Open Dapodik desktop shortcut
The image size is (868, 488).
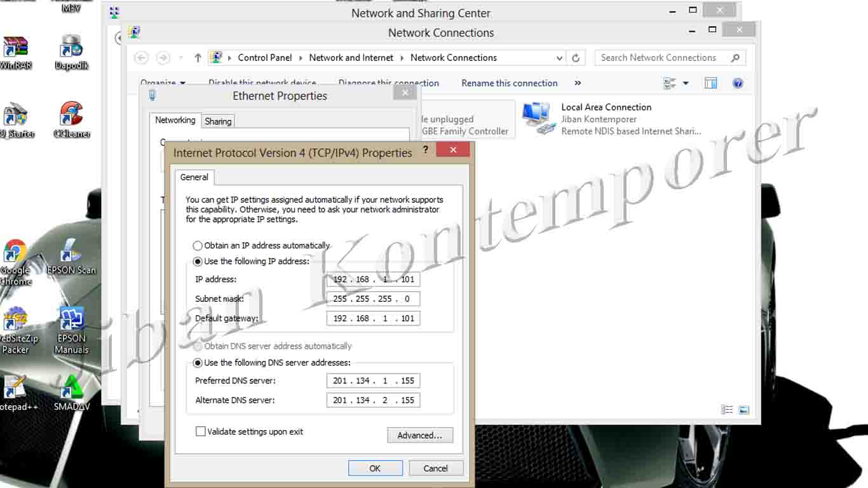click(71, 53)
